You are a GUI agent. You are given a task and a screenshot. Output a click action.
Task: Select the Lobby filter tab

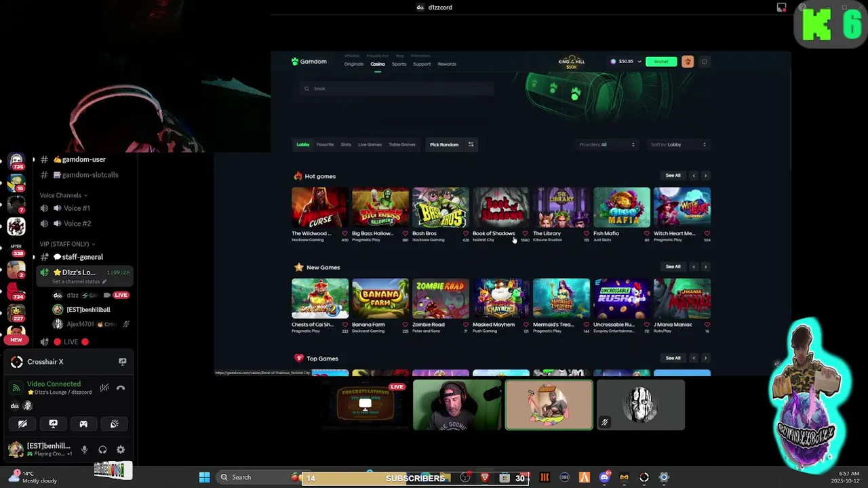(302, 144)
